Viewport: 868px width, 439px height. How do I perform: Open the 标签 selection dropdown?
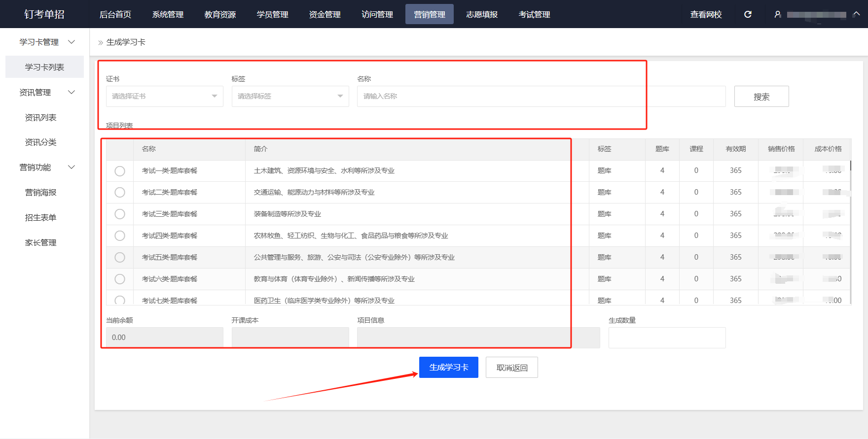click(x=290, y=97)
